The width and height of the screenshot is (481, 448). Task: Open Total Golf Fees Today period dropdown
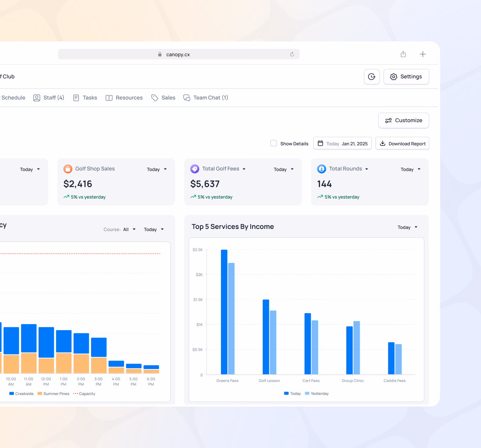pyautogui.click(x=284, y=170)
